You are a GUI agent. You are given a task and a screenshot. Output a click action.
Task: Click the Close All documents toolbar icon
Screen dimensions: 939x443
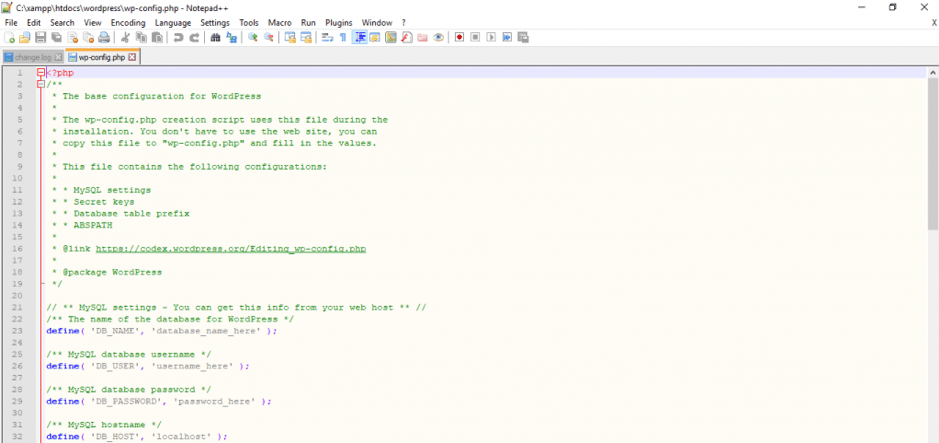click(x=88, y=37)
